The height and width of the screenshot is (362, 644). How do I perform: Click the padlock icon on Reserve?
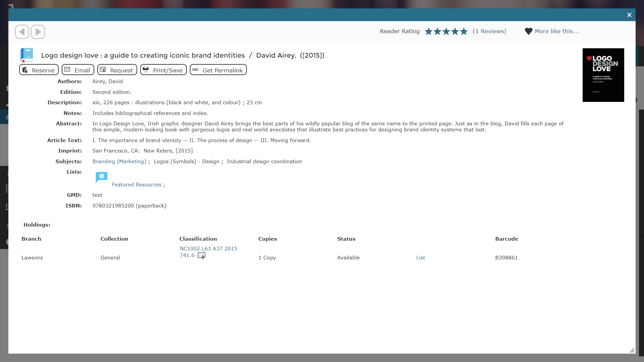point(25,70)
